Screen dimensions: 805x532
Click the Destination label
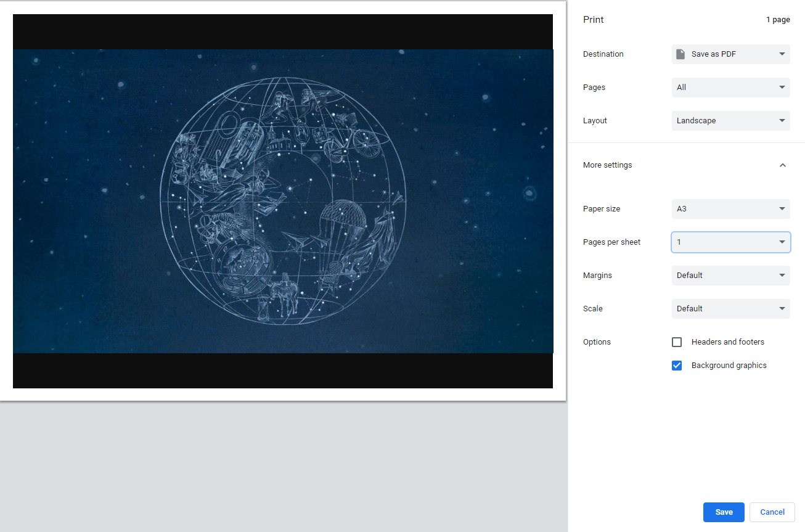click(x=603, y=54)
